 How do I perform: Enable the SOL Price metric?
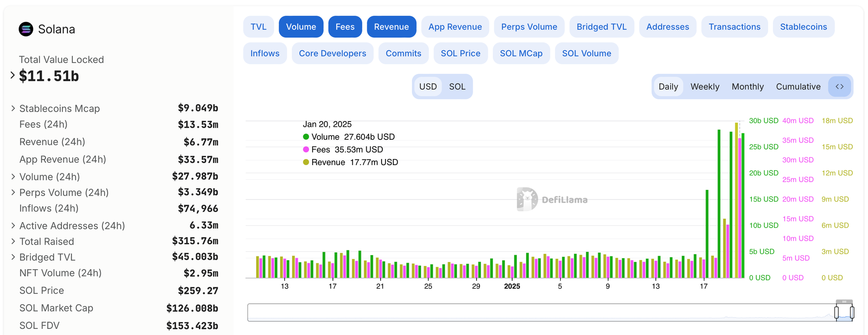pyautogui.click(x=460, y=53)
